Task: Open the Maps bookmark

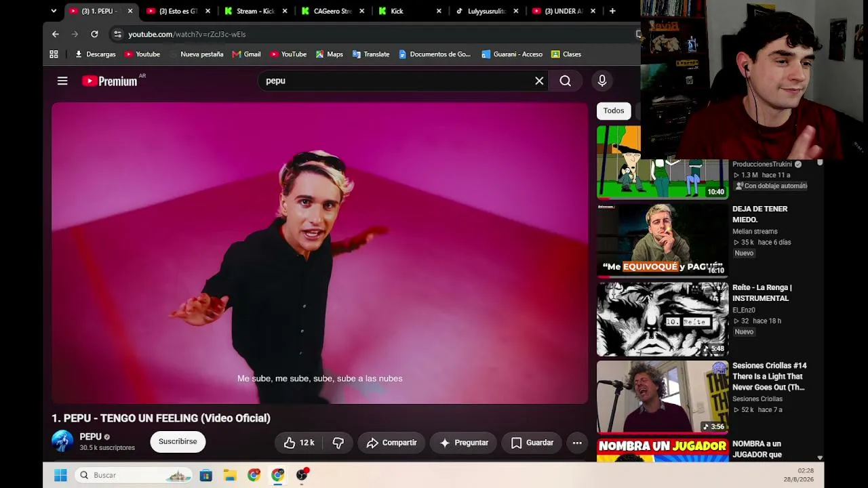Action: coord(330,54)
